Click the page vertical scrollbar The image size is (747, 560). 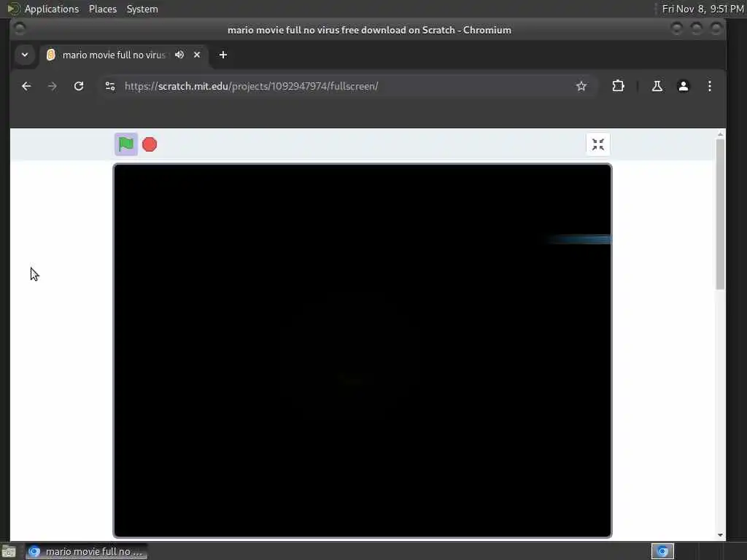(720, 214)
